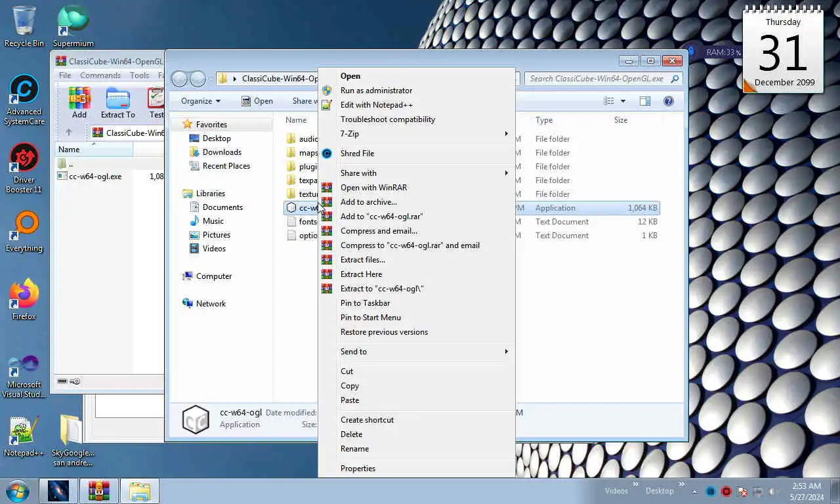The width and height of the screenshot is (840, 504).
Task: Open Driver Booster 11 shortcut
Action: tap(24, 169)
